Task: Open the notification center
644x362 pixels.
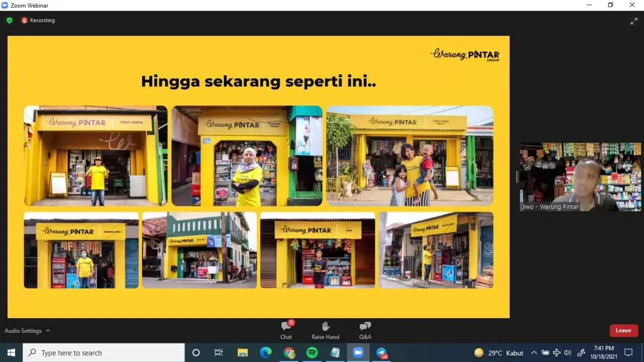Action: 629,352
